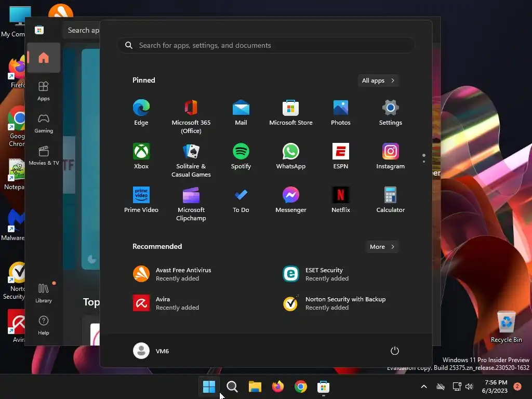Launch the Xbox app
Viewport: 532px width, 399px height.
[x=141, y=156]
